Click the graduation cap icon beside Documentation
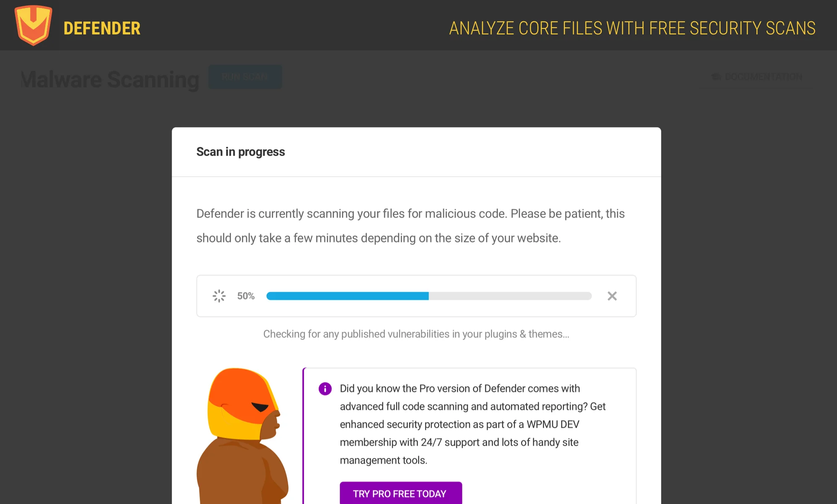Screen dimensions: 837x504 716,77
